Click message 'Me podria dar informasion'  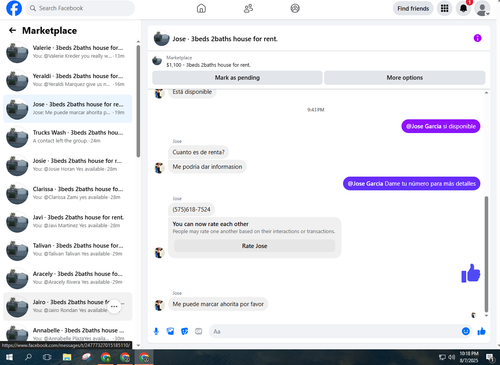(207, 167)
